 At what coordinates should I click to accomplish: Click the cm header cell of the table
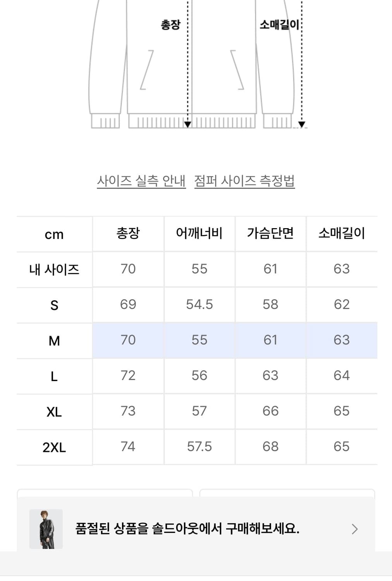54,233
